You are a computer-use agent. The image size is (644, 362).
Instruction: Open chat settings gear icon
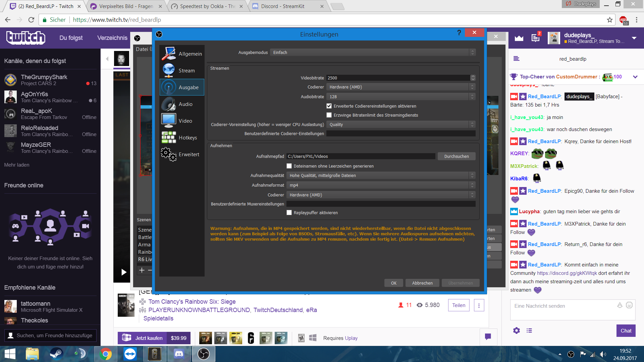(517, 330)
